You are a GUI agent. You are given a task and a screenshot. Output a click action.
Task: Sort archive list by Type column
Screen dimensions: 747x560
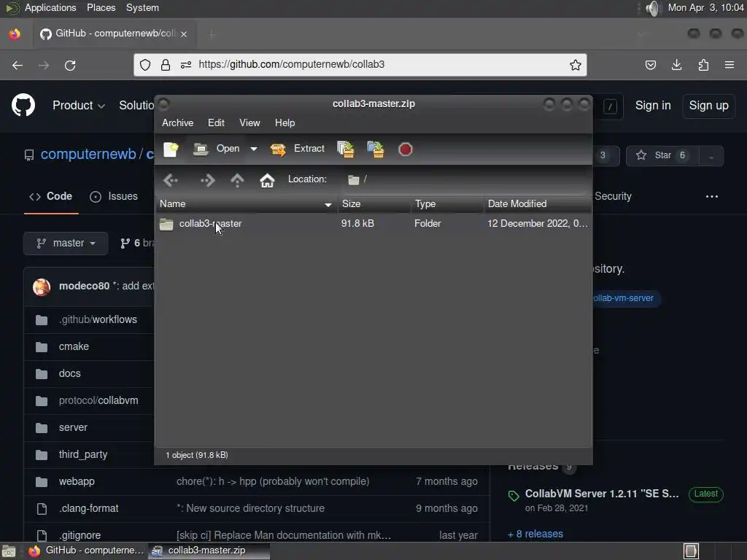point(447,204)
